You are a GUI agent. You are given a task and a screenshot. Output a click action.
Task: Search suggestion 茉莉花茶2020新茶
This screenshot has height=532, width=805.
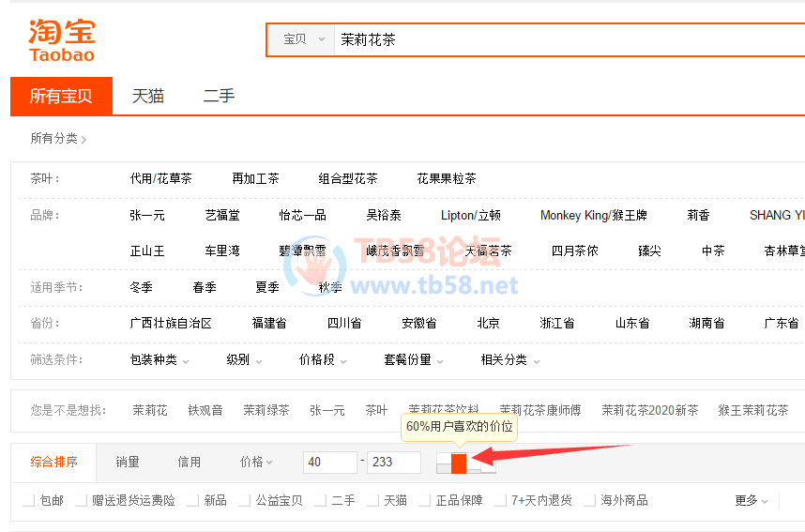650,411
